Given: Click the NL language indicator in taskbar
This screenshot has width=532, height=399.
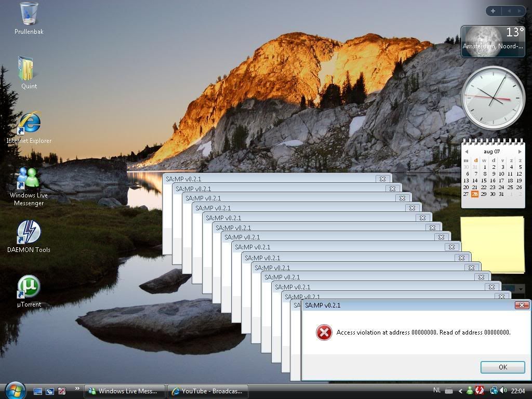Looking at the screenshot, I should [437, 391].
